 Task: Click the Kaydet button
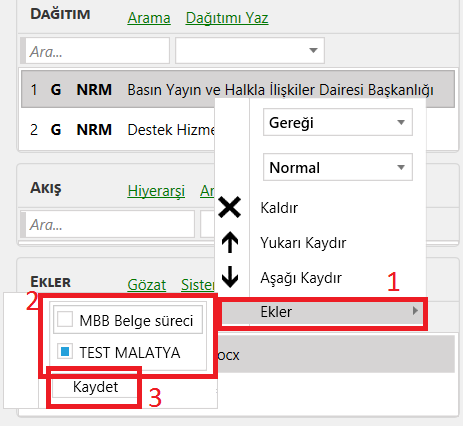(95, 387)
